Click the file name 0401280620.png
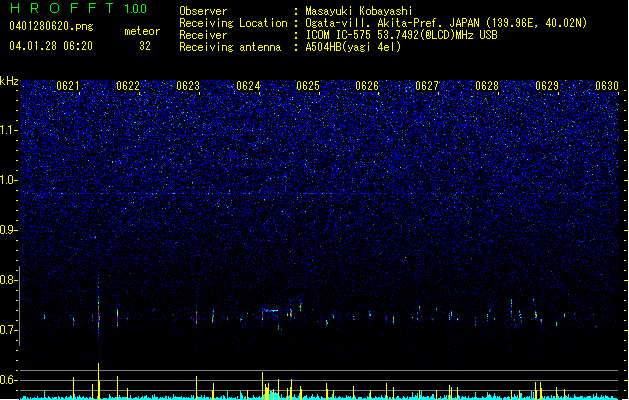 tap(51, 26)
